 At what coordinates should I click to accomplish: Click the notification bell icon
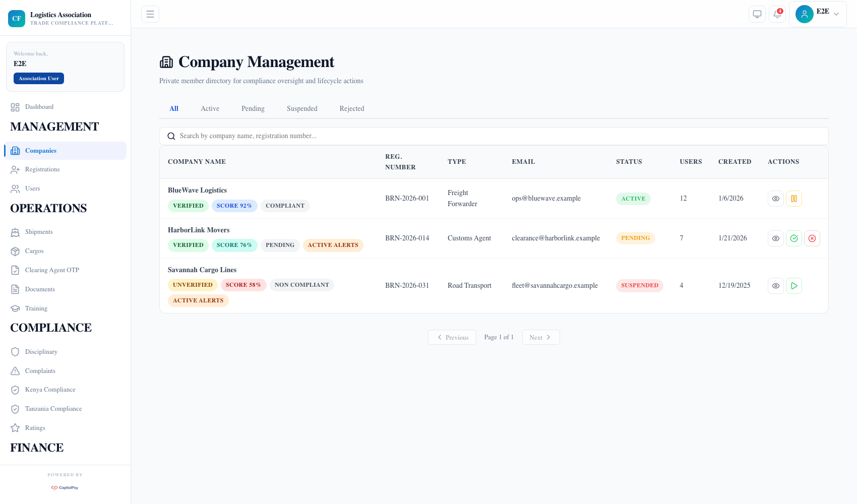pos(777,14)
